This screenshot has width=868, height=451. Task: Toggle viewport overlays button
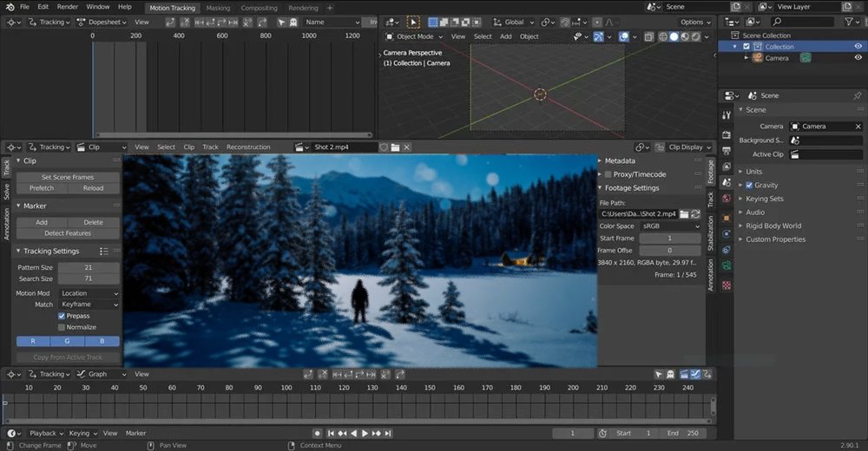pos(624,36)
